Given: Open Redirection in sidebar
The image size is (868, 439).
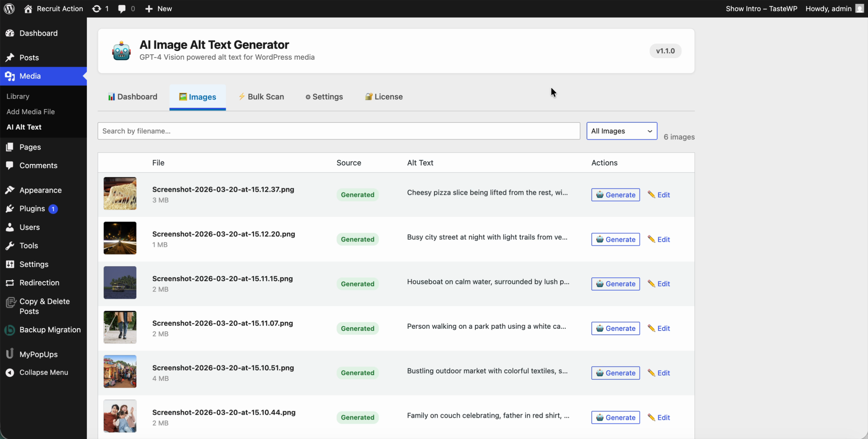Looking at the screenshot, I should (39, 283).
